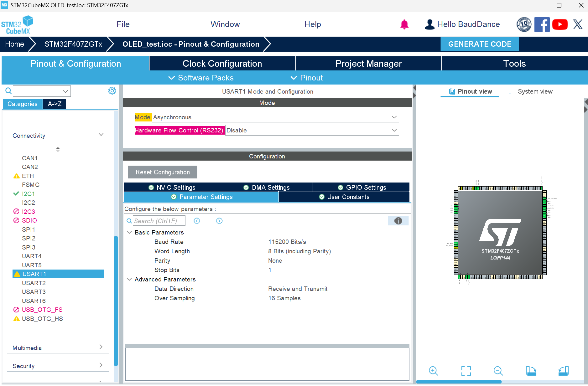The height and width of the screenshot is (386, 588).
Task: Switch to Project Manager tab
Action: click(x=368, y=64)
